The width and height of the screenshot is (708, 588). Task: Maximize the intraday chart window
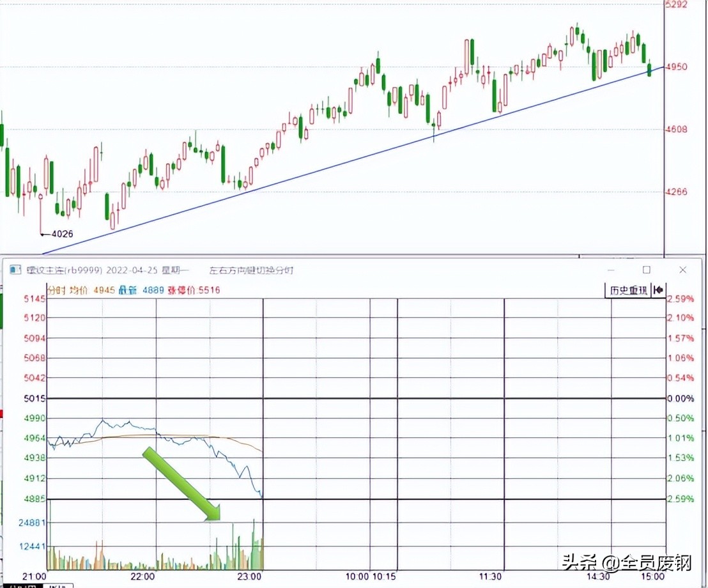tap(647, 270)
